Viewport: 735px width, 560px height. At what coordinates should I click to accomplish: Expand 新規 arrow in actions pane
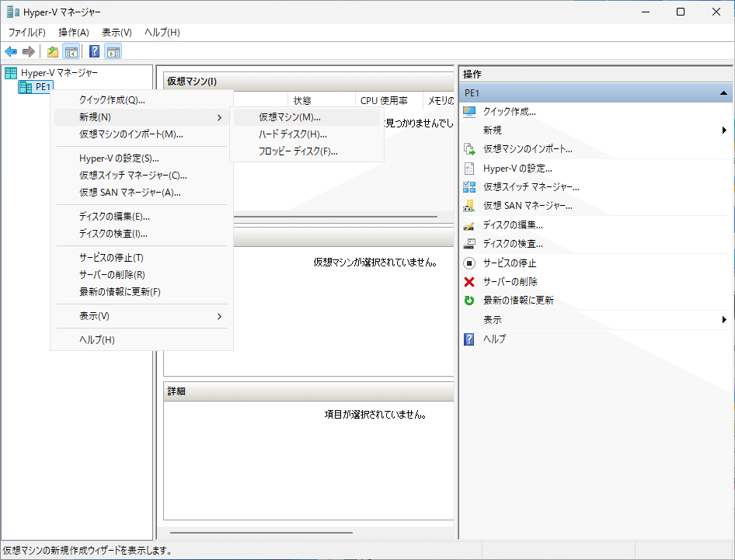click(724, 130)
